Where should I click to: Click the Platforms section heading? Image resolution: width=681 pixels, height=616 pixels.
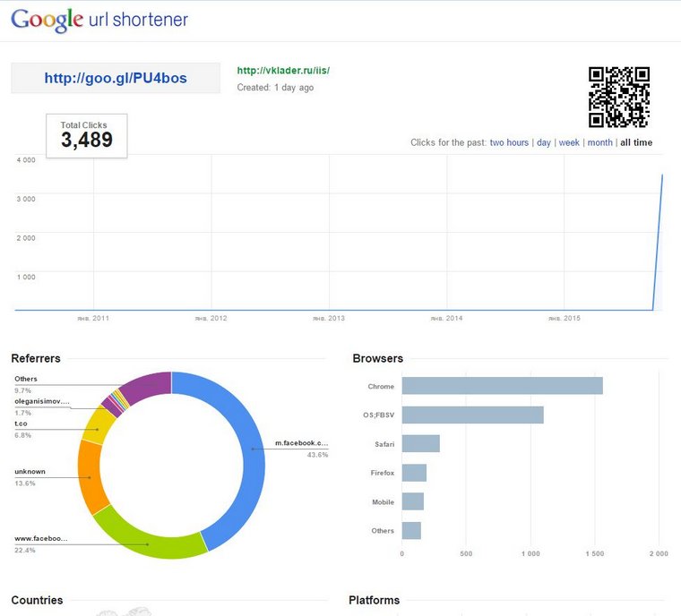click(374, 600)
